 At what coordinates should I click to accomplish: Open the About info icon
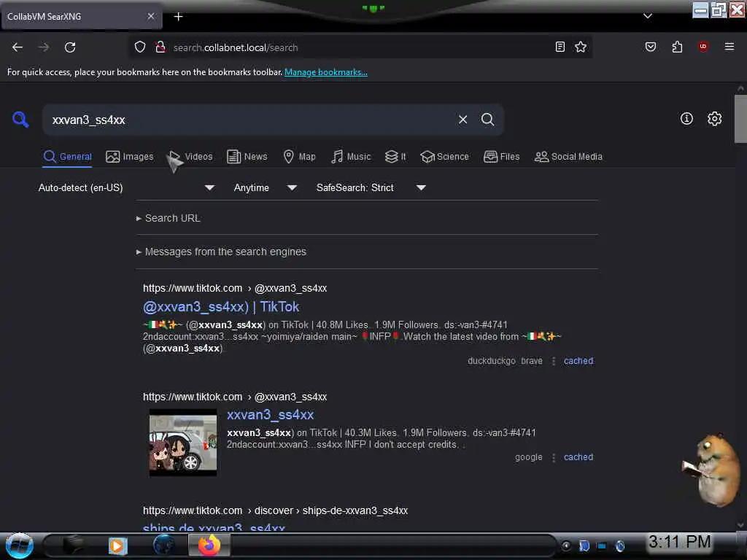click(686, 119)
